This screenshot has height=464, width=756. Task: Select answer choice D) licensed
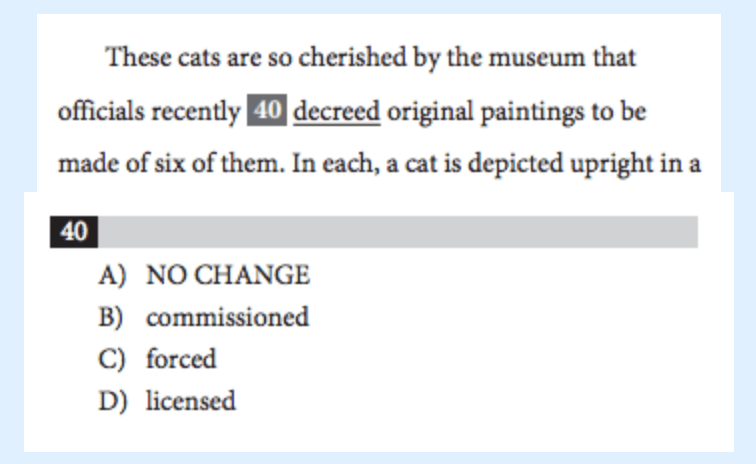pos(167,401)
